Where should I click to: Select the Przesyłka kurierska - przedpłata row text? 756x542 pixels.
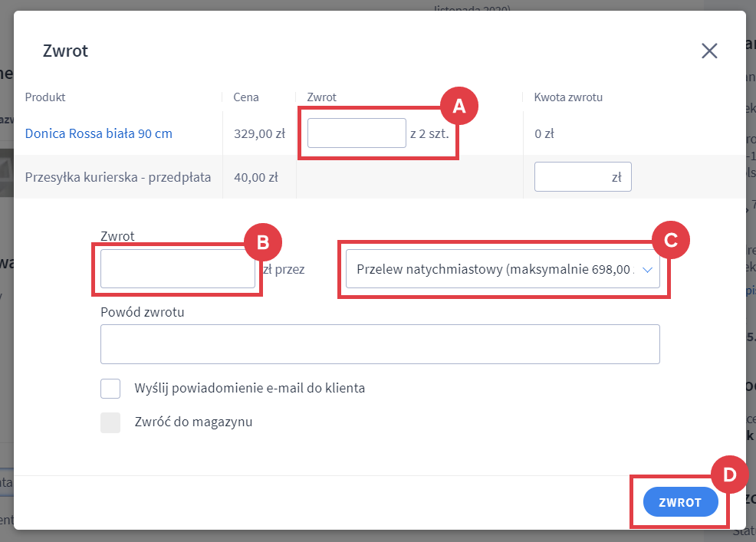click(x=118, y=177)
